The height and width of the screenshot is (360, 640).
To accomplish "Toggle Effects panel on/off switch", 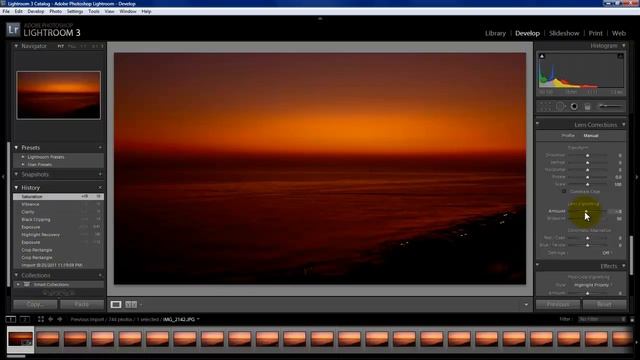I will click(538, 265).
